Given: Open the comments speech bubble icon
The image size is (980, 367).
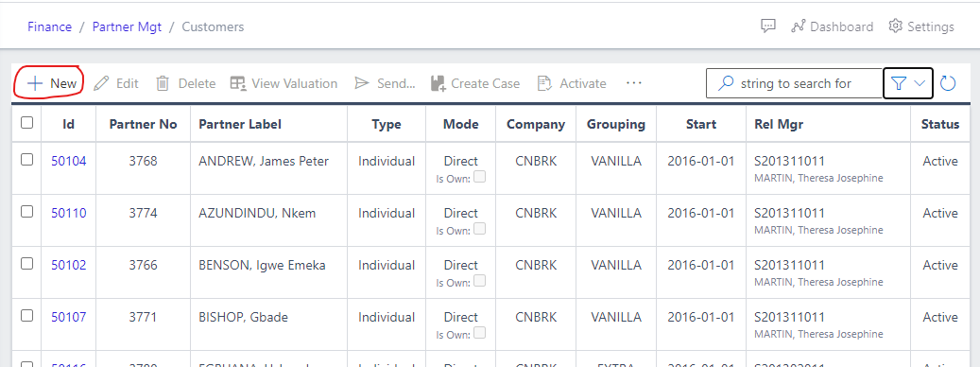Looking at the screenshot, I should coord(768,26).
